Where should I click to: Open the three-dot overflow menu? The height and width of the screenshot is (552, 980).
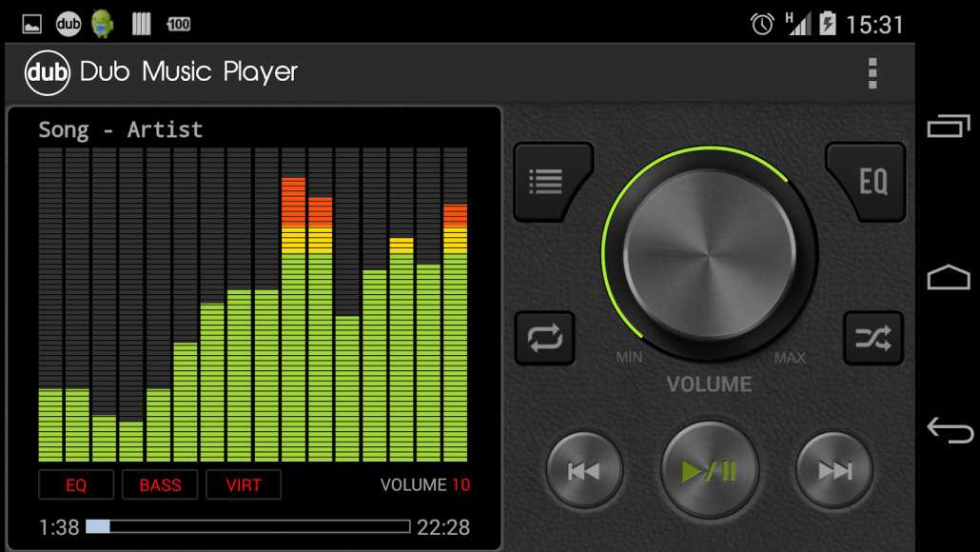tap(872, 73)
